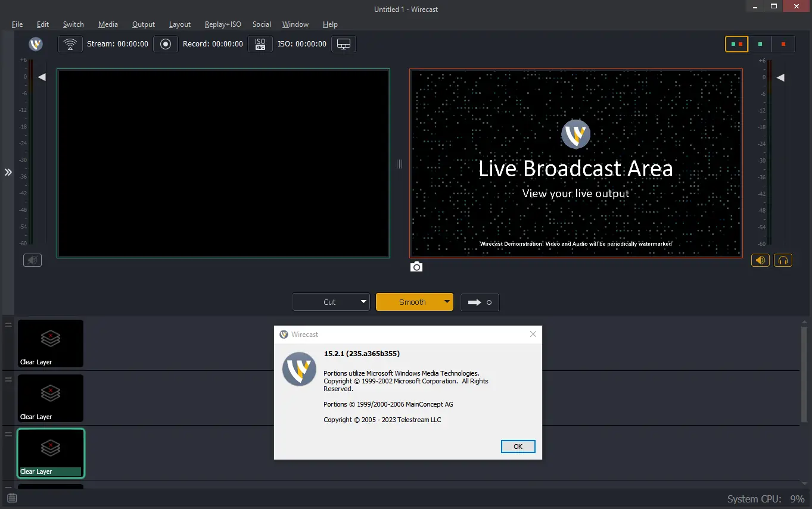Click the Record: 00:00:00 timer text

(213, 44)
